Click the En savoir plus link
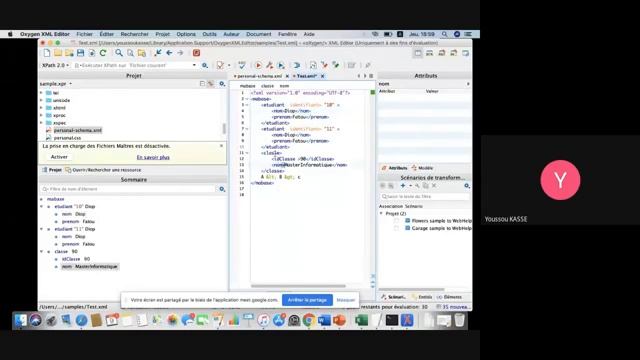The height and width of the screenshot is (360, 640). click(x=153, y=157)
